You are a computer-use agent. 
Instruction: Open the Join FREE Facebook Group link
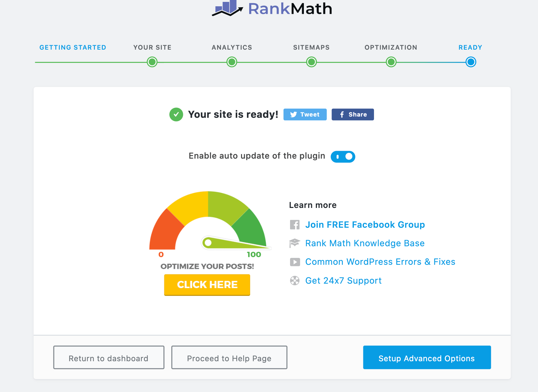pos(365,225)
